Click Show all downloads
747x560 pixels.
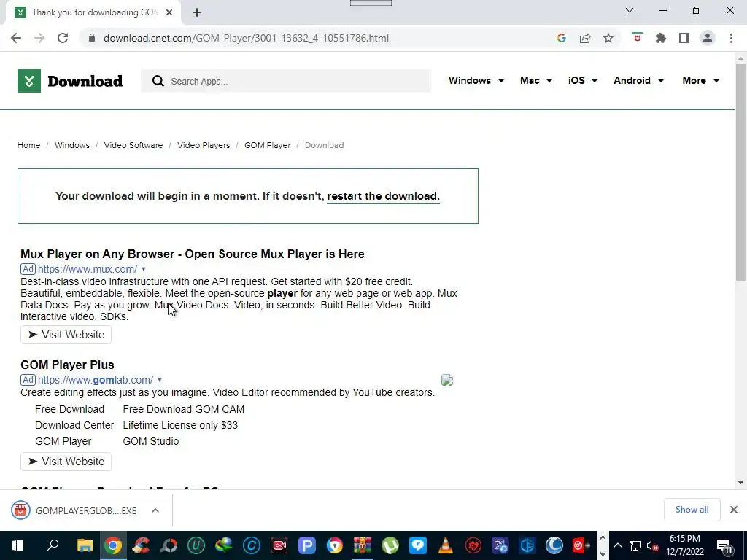692,510
